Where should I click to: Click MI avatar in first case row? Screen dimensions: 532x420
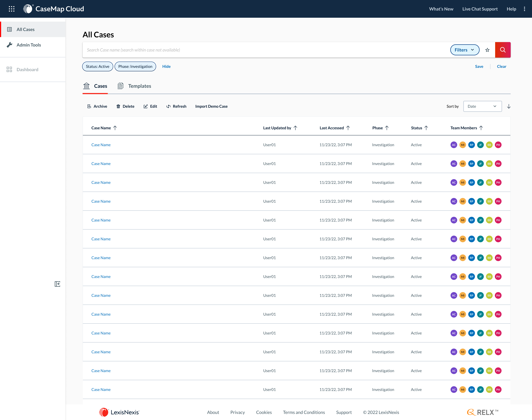point(463,145)
